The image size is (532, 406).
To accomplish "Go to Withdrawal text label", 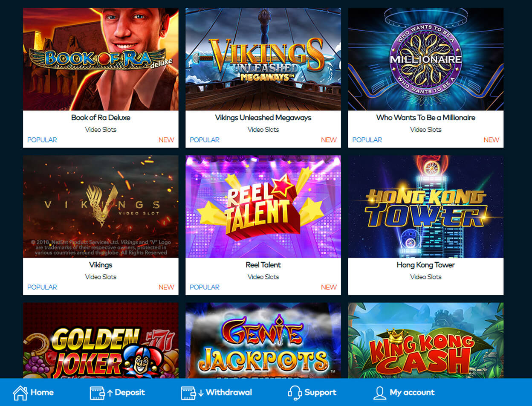I will pyautogui.click(x=229, y=392).
